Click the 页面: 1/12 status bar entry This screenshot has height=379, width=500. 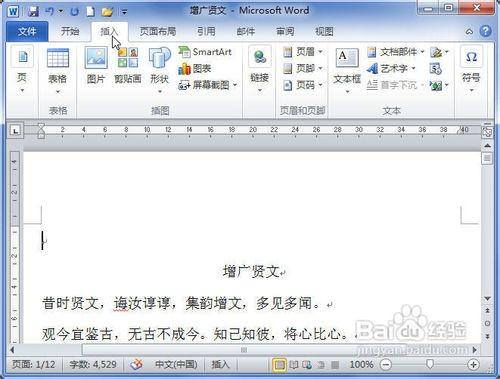(x=33, y=365)
